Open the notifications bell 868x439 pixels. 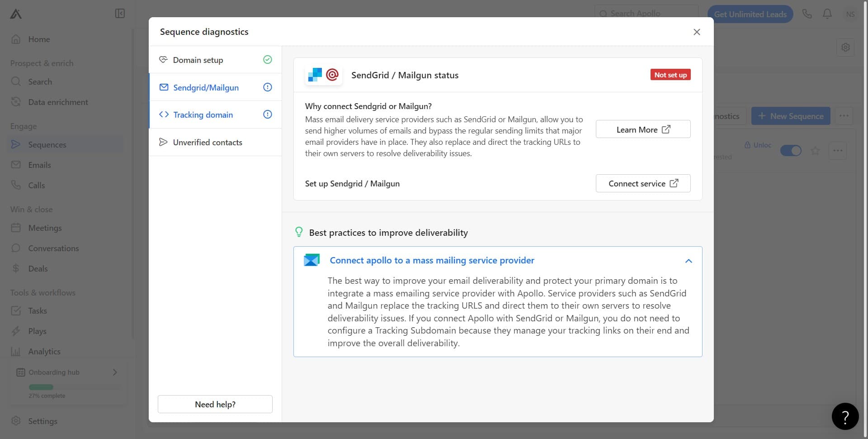click(827, 14)
